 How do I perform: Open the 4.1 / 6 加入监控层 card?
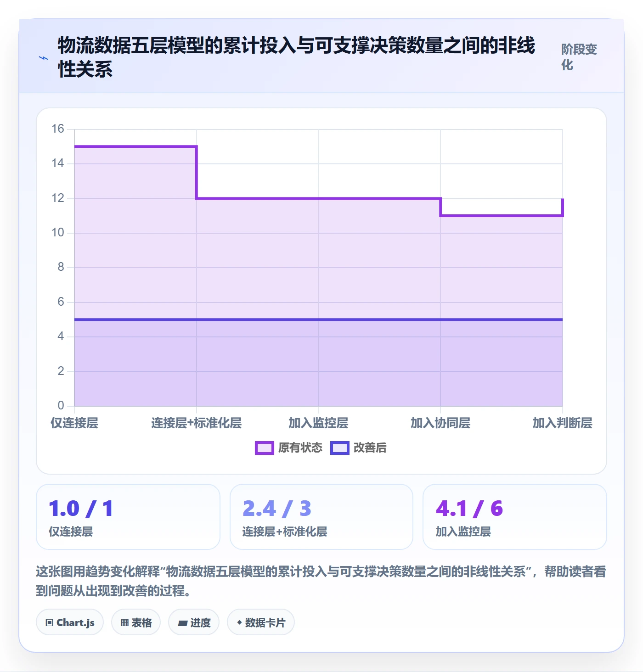click(515, 517)
